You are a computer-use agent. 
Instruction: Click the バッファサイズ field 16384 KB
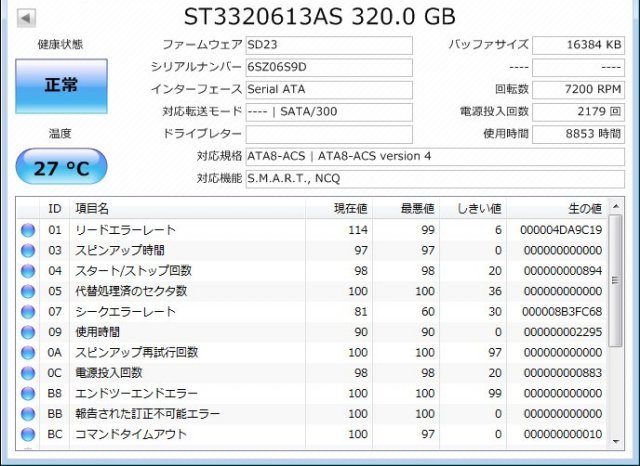(x=578, y=45)
